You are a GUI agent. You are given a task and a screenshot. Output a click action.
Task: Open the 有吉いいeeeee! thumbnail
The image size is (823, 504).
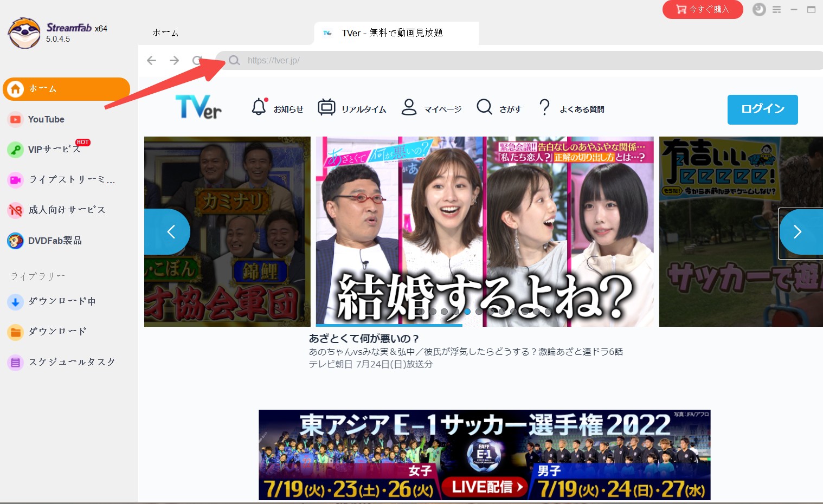[741, 231]
